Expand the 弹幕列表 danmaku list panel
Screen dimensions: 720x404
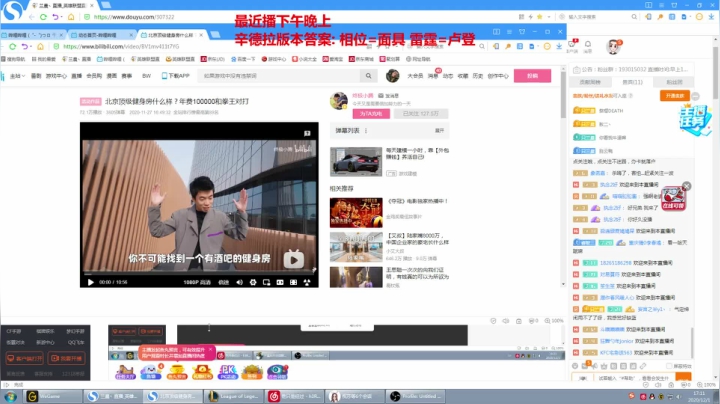(439, 131)
